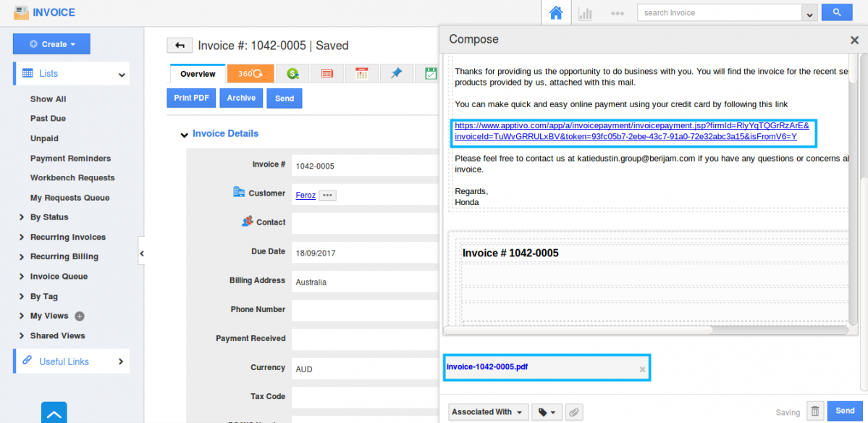Open the 360 view tab
This screenshot has width=868, height=423.
pos(250,74)
